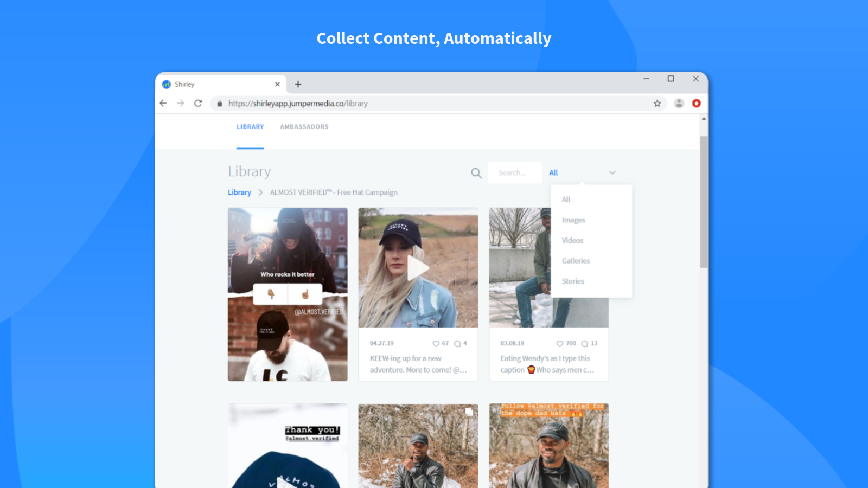Bookmark this page with the star icon

tap(657, 103)
